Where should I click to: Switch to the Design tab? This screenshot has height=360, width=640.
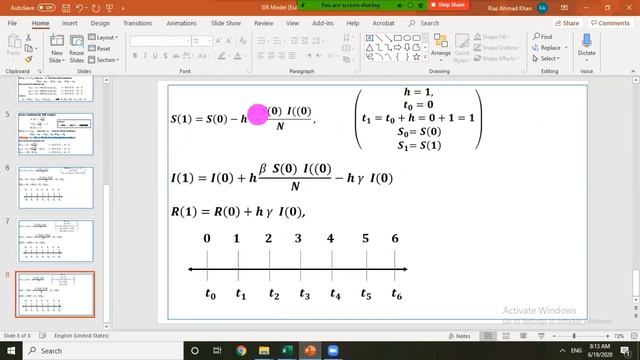click(x=100, y=23)
